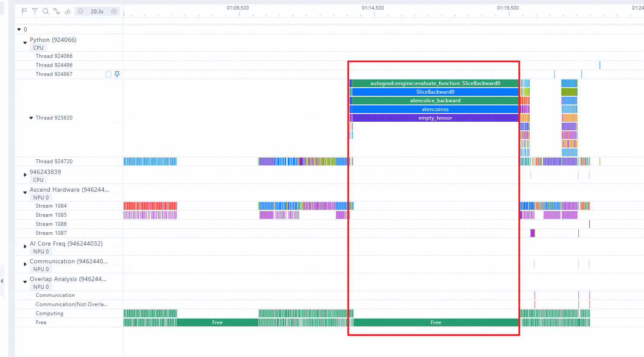Select the empty_tensor slice
644x357 pixels.
tap(435, 118)
